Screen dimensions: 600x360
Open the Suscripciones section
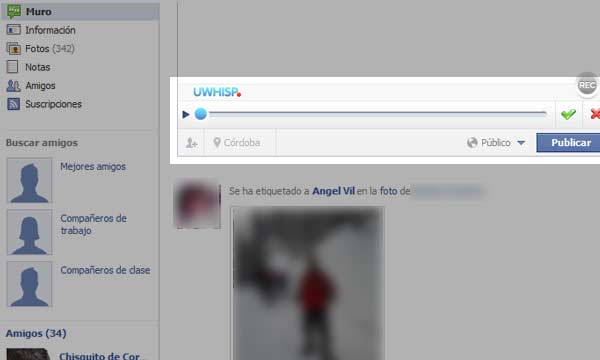click(54, 104)
